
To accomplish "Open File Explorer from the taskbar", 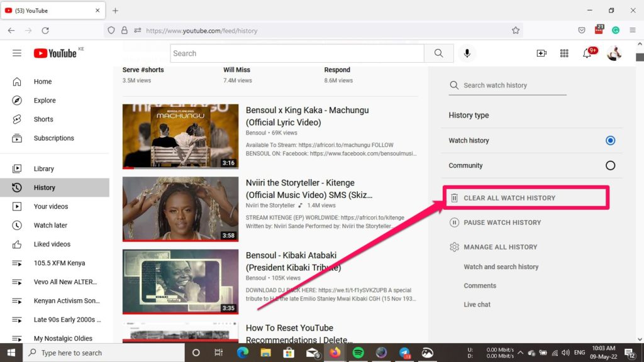I will point(265,353).
